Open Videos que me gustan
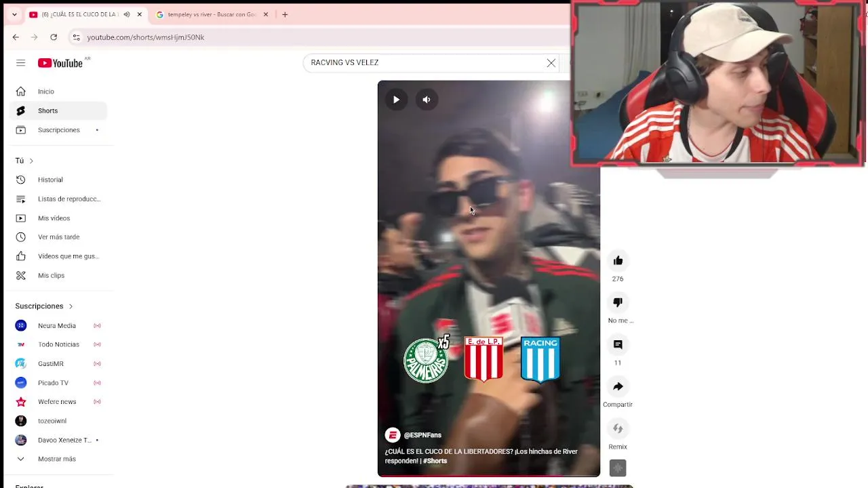Screen dimensions: 868x488 point(59,256)
